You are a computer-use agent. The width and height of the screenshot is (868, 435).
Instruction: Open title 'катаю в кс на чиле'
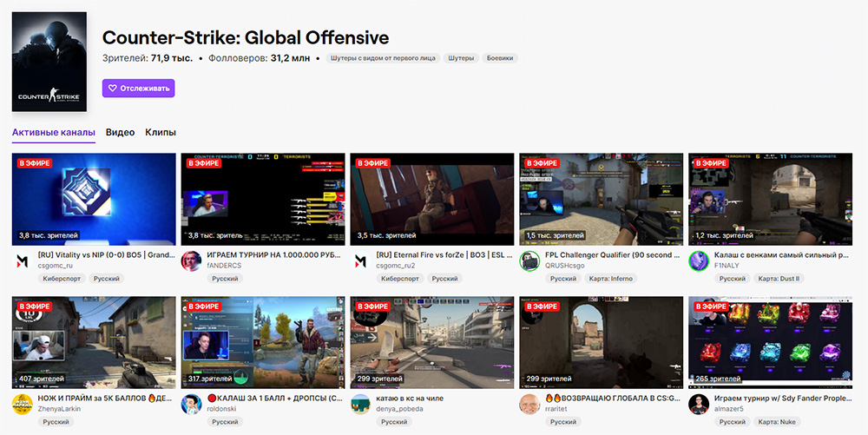pyautogui.click(x=410, y=399)
